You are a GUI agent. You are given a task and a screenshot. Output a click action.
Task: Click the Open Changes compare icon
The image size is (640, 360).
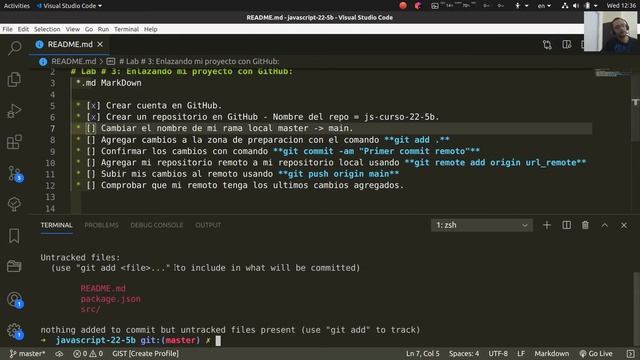547,44
